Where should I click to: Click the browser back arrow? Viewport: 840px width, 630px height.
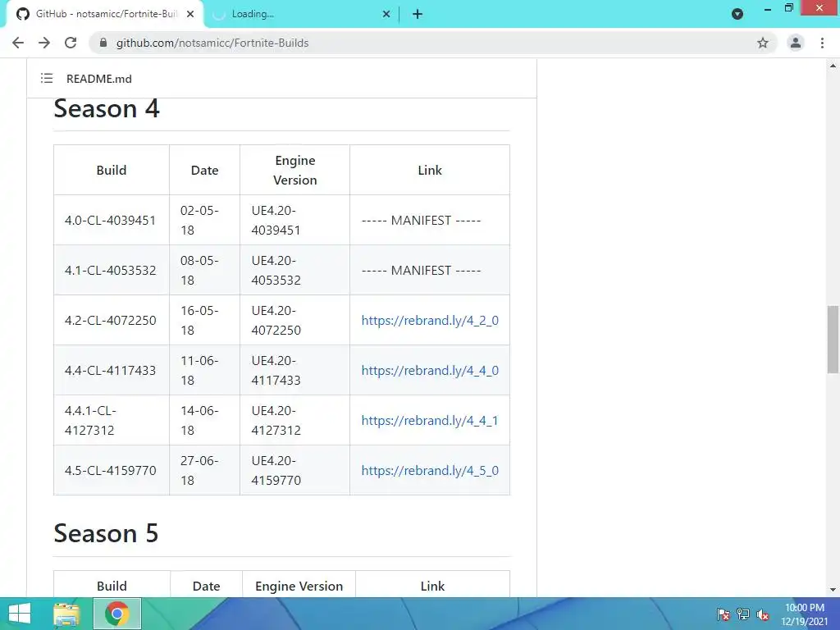(18, 43)
